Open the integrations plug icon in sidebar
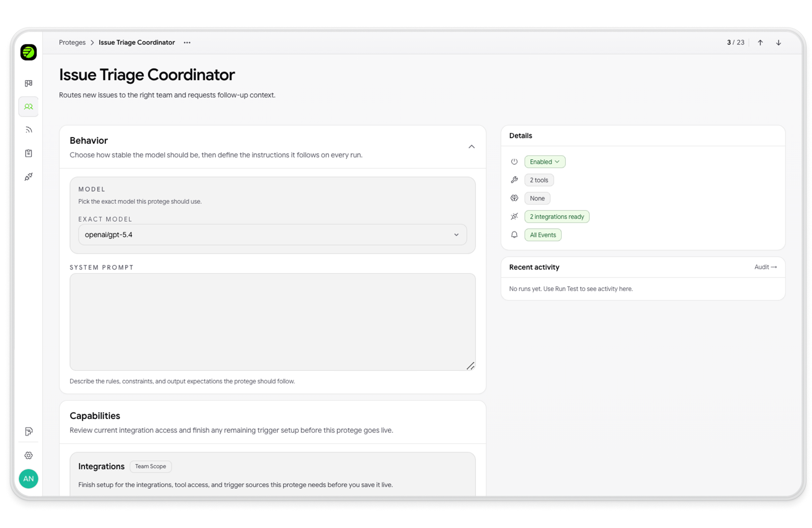Viewport: 812px width, 528px height. click(x=29, y=177)
